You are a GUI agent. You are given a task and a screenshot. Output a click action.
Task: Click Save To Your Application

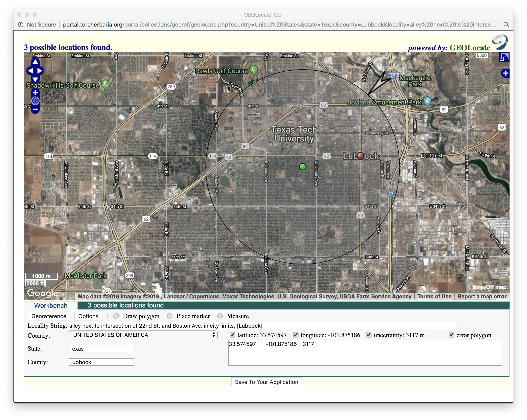[x=266, y=382]
